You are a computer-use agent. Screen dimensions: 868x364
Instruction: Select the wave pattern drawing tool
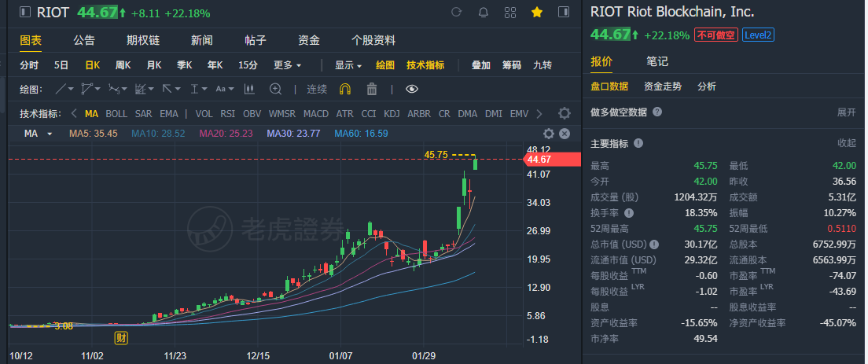[x=114, y=89]
